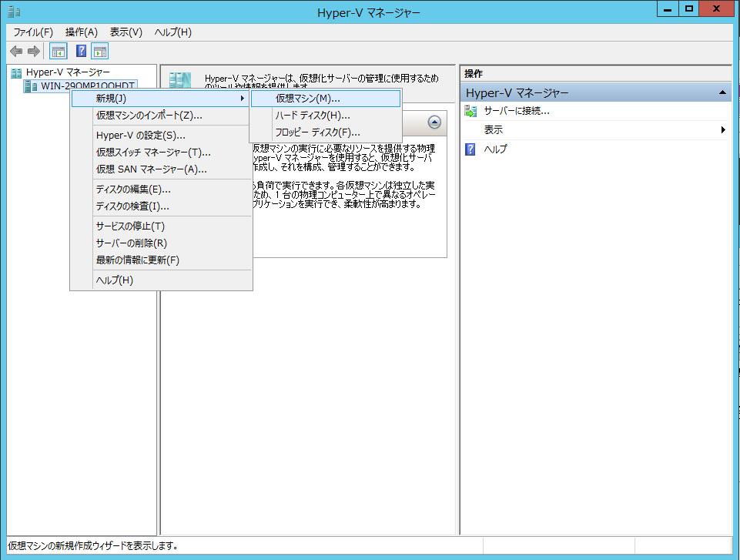Close the Hyper-V マネージャー window
Screen dimensions: 740x560
coord(716,9)
